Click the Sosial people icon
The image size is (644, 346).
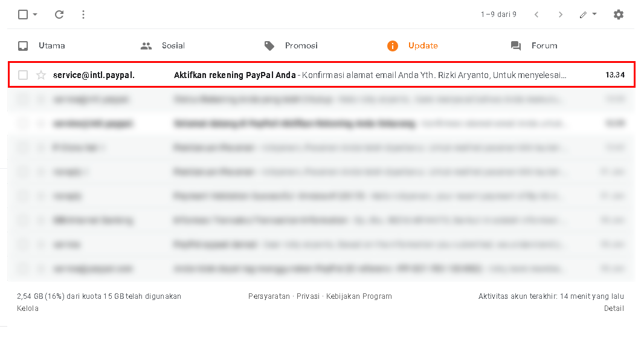click(x=146, y=46)
